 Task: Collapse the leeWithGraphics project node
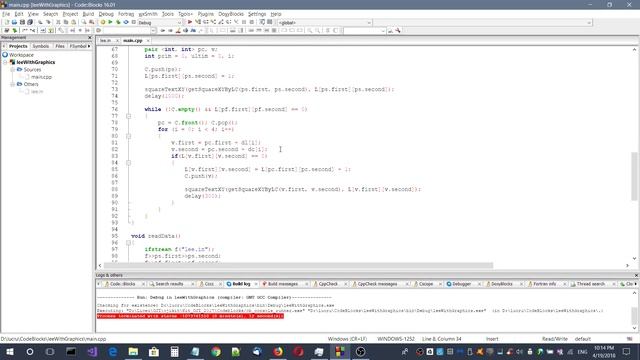[x=5, y=62]
